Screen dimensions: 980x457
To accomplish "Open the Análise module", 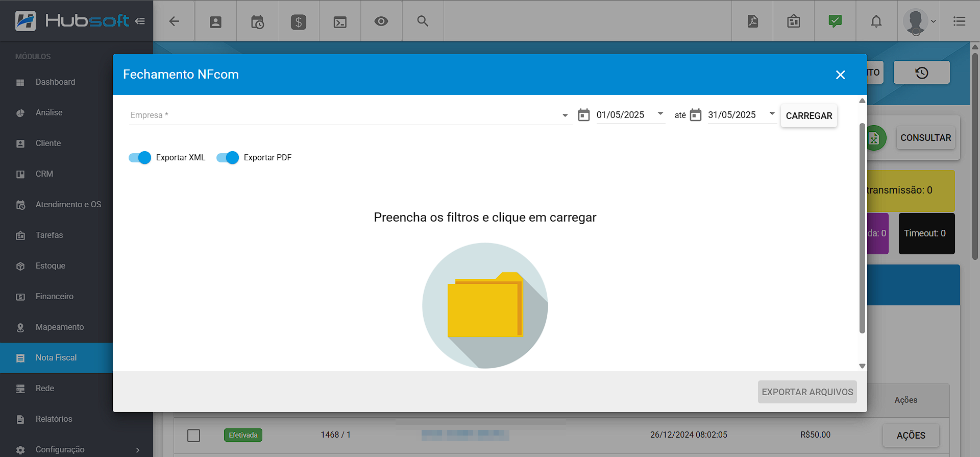I will pyautogui.click(x=56, y=113).
